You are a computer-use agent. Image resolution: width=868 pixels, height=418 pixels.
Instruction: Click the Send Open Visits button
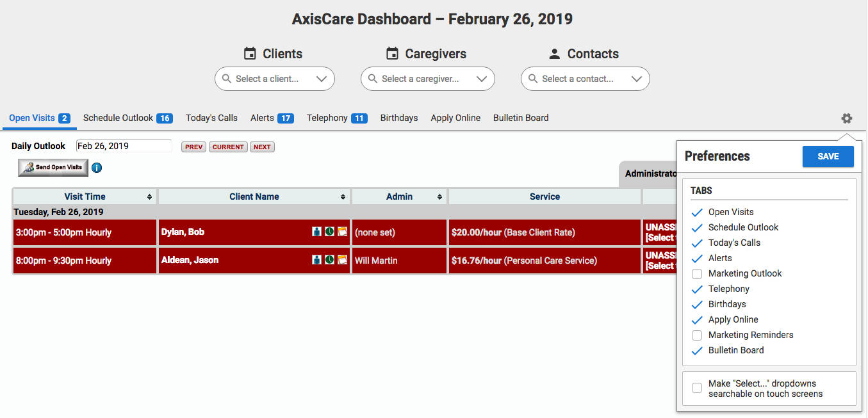[53, 167]
